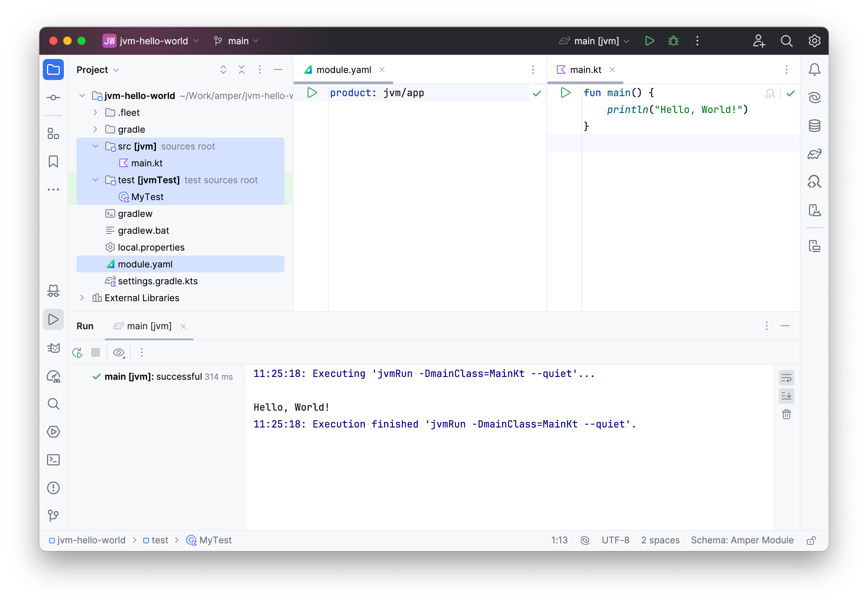This screenshot has height=603, width=868.
Task: Clear console output with trash icon
Action: pyautogui.click(x=786, y=415)
